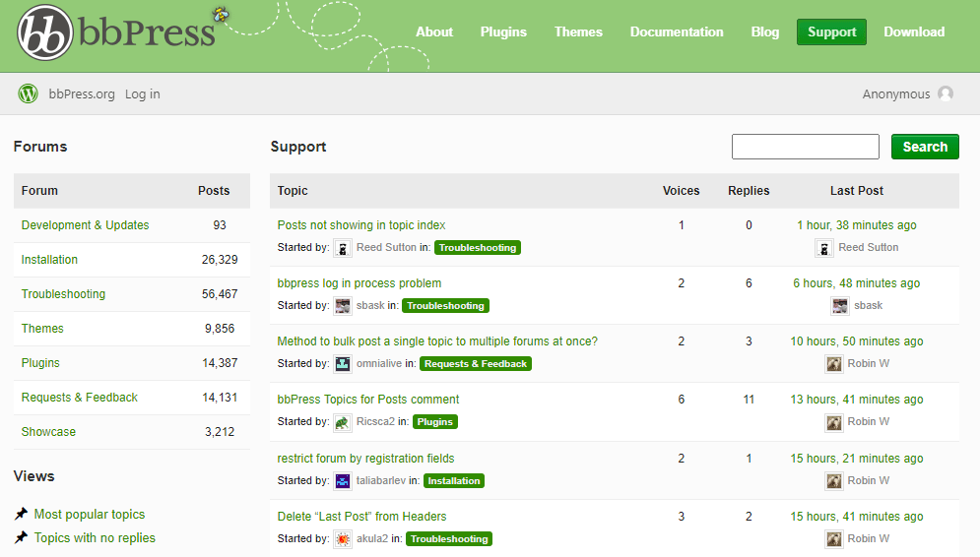Screen dimensions: 980x557
Task: Go to the Plugins menu item
Action: pos(503,31)
